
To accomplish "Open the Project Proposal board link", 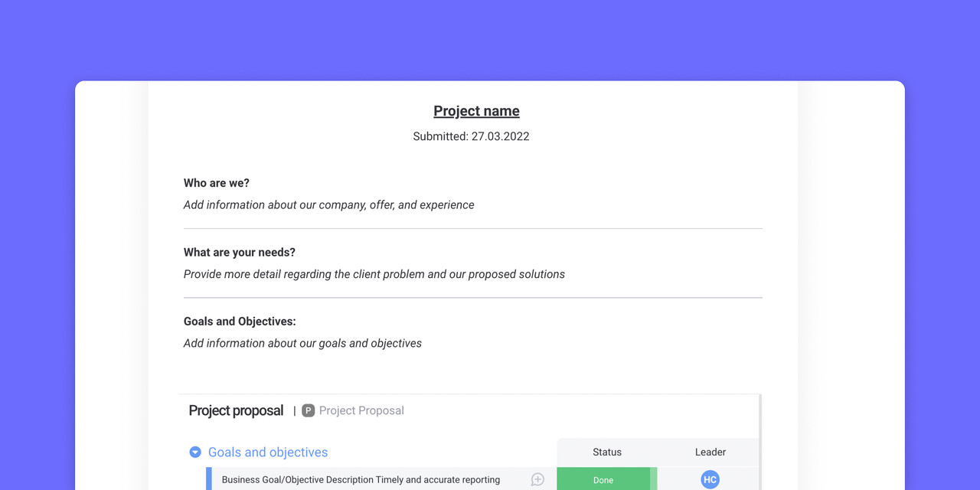I will pos(361,411).
